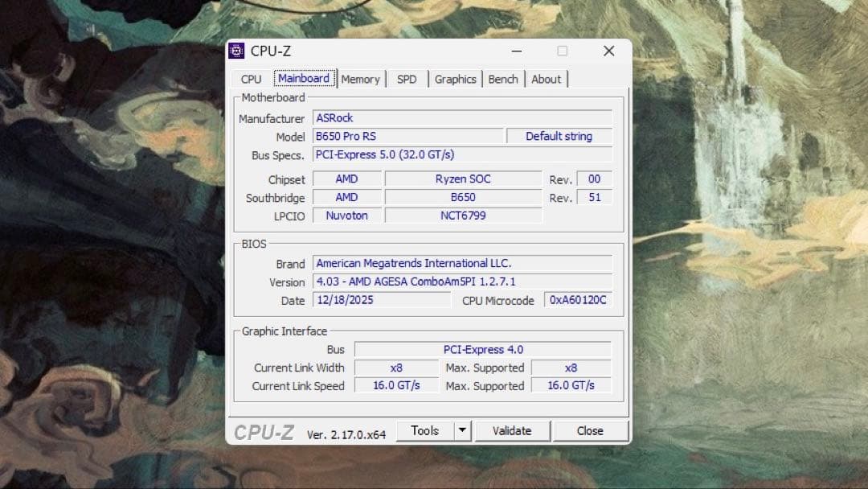Click the Southbridge Rev. 51 value

pos(595,197)
